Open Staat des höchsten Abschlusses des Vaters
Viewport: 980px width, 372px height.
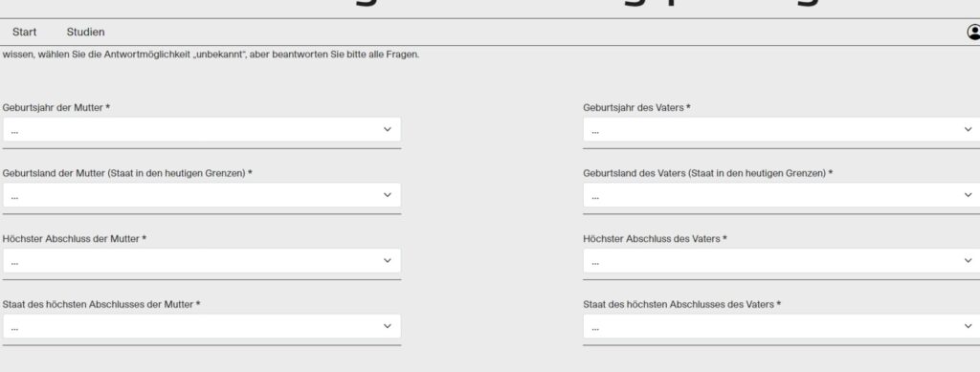tap(781, 326)
